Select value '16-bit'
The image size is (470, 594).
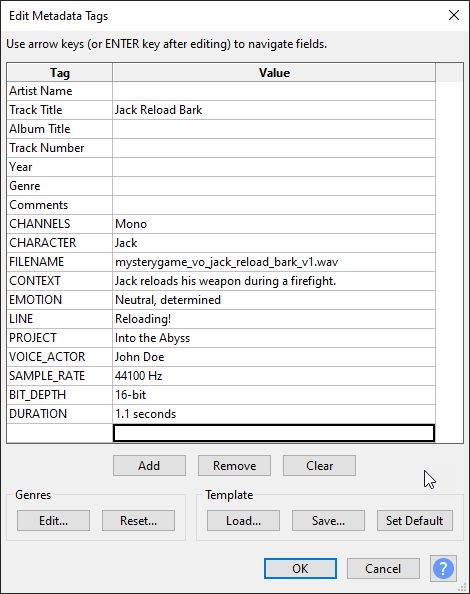[x=274, y=395]
